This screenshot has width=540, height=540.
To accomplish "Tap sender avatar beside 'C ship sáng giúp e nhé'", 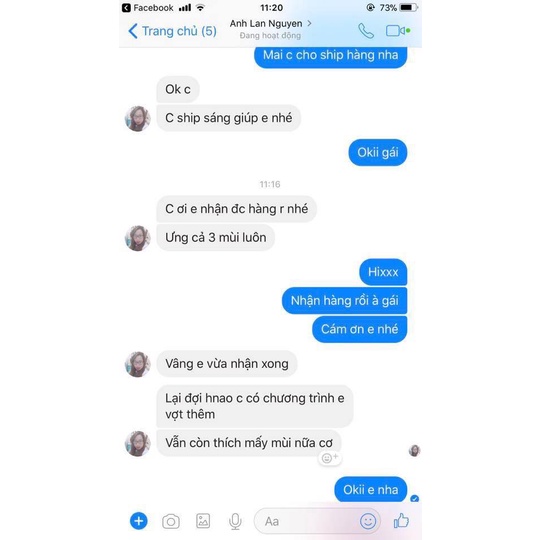I will 137,118.
